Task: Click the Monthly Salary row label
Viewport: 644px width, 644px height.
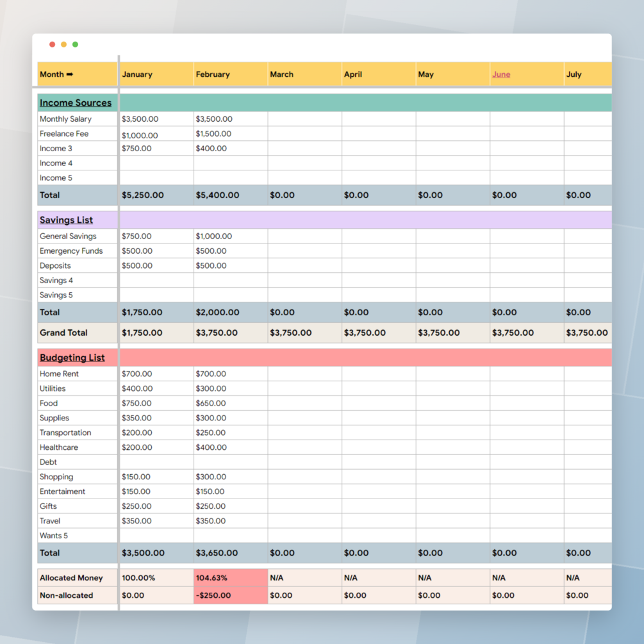Action: 65,119
